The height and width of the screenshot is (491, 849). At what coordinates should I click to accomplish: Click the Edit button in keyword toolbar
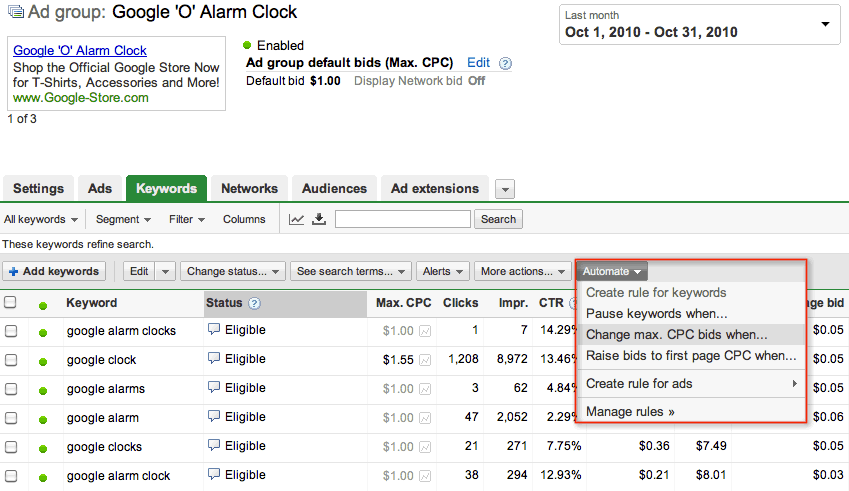coord(139,271)
